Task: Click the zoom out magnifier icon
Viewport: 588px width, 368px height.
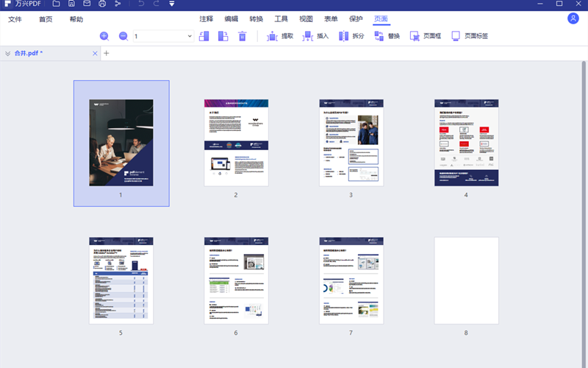Action: pyautogui.click(x=123, y=36)
